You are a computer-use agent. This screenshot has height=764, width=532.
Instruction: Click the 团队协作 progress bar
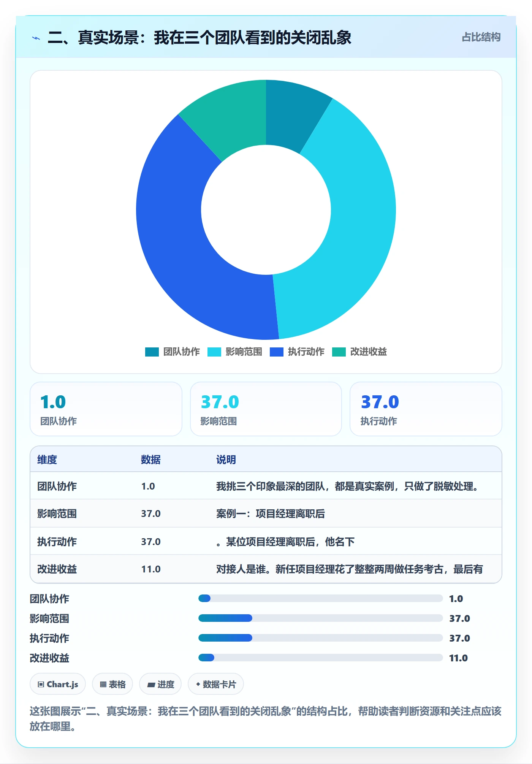[321, 598]
